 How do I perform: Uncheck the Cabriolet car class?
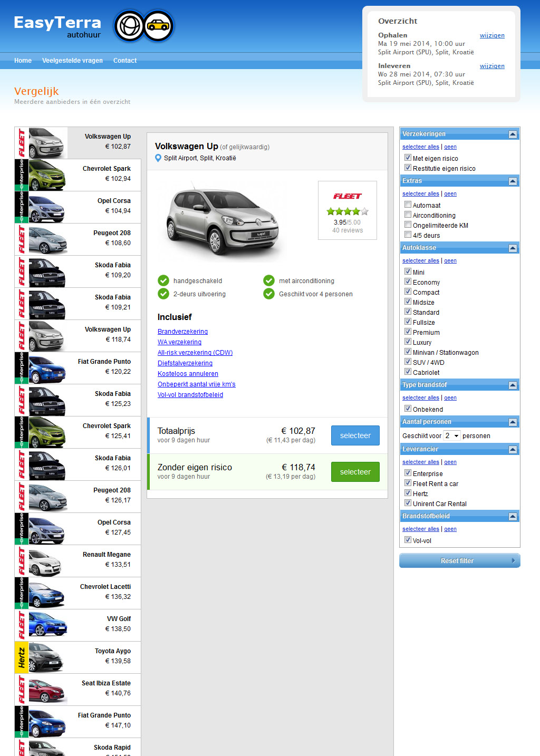(408, 372)
